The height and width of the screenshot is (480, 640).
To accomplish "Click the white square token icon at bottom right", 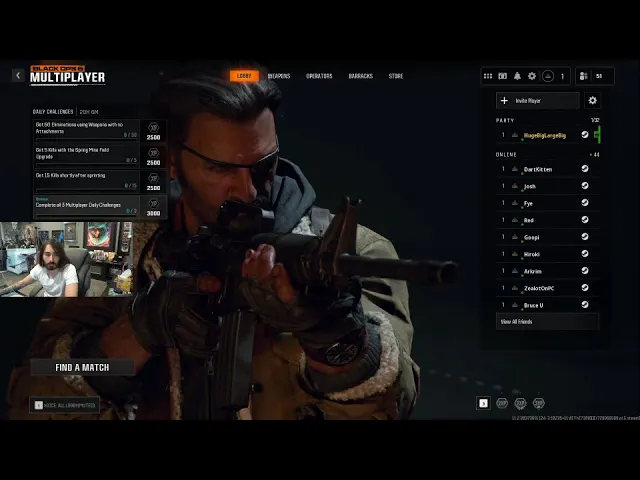I will (x=483, y=403).
